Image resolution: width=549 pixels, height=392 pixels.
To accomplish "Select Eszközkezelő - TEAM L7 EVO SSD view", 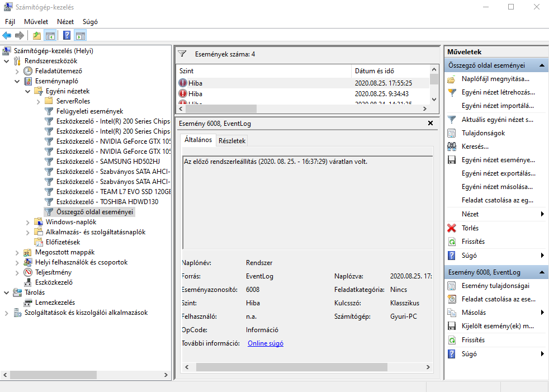I will pos(113,192).
